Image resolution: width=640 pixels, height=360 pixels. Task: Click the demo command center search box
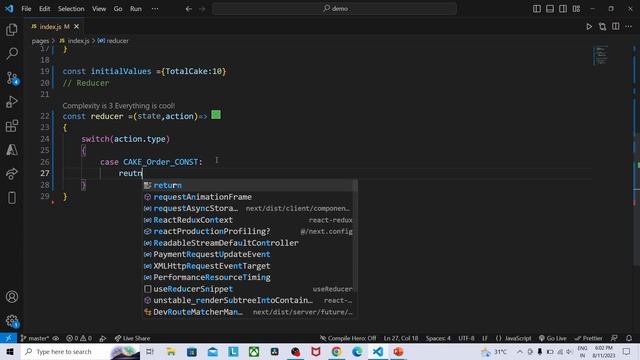tap(334, 9)
